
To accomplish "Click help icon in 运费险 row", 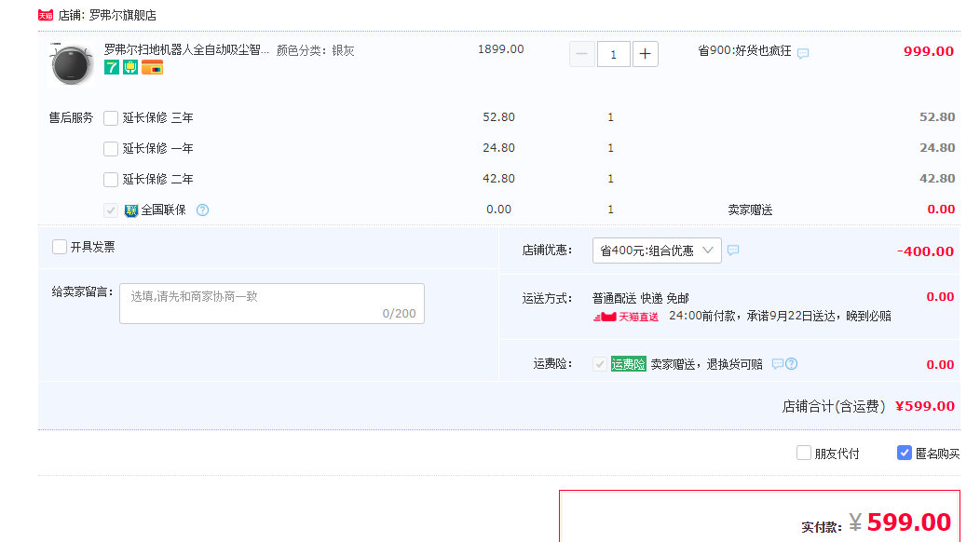I will (791, 364).
